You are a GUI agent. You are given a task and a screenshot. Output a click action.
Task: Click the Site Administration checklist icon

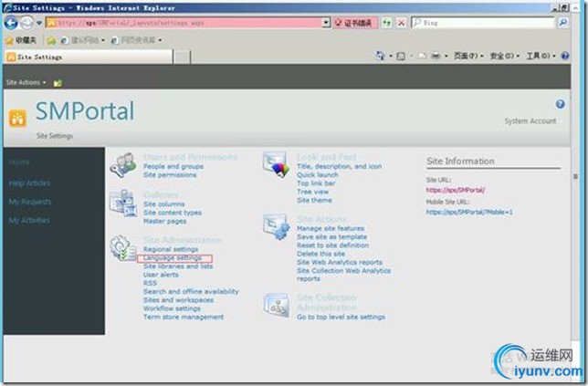tap(123, 247)
